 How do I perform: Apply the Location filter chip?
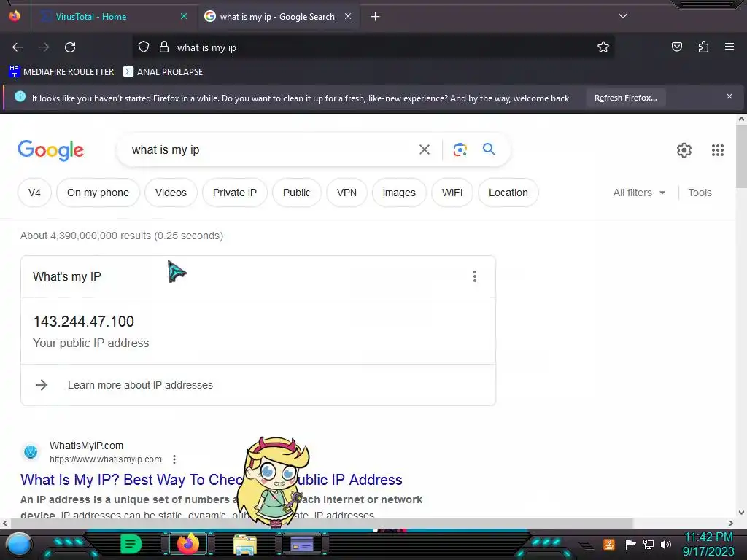tap(508, 192)
